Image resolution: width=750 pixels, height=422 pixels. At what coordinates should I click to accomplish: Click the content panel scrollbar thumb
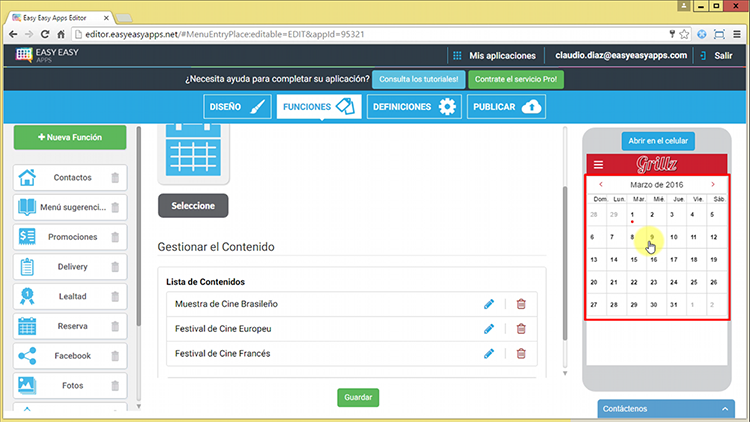pyautogui.click(x=565, y=263)
